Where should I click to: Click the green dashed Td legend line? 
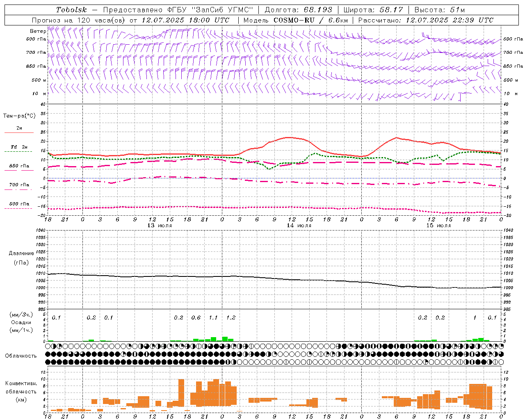click(18, 152)
